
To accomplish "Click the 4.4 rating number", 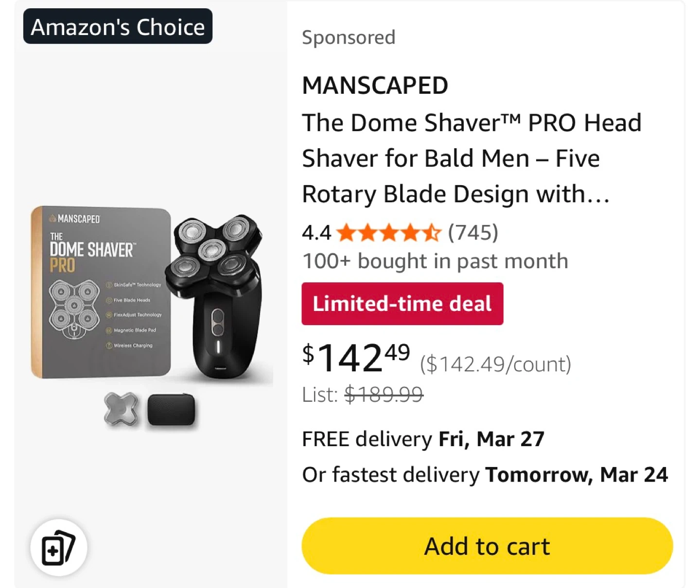I will tap(316, 233).
